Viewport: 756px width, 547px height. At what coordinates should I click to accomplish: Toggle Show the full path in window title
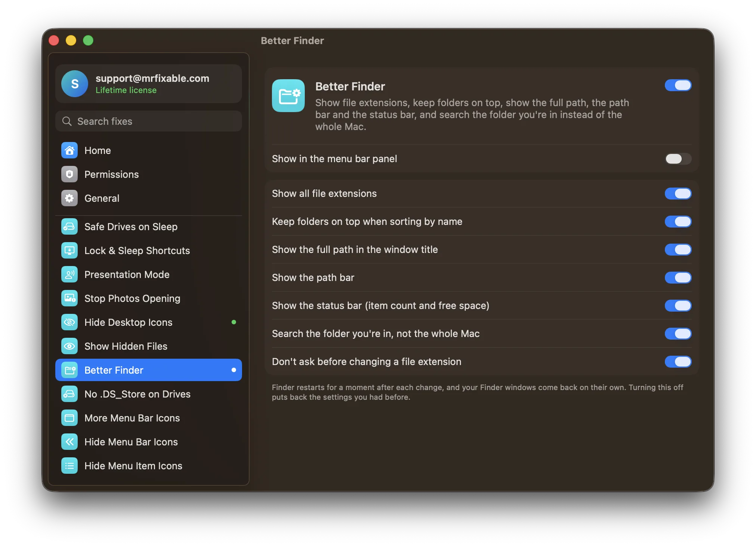(x=678, y=250)
